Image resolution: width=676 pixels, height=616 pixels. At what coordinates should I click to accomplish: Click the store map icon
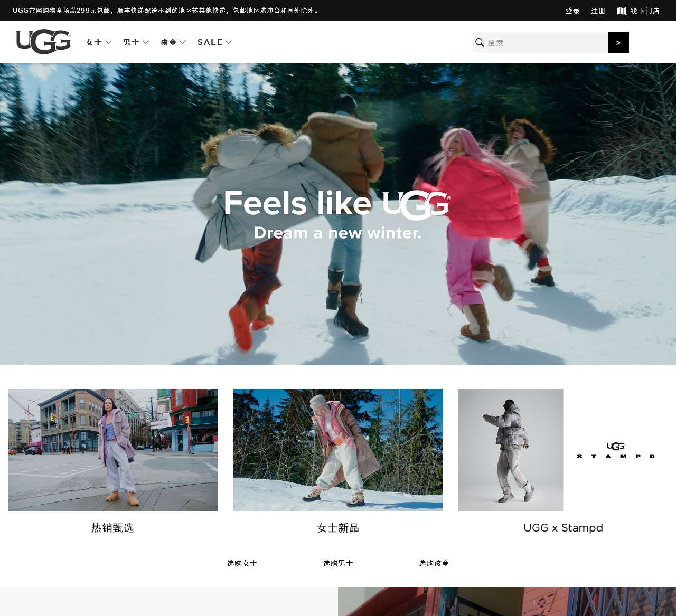pos(622,11)
